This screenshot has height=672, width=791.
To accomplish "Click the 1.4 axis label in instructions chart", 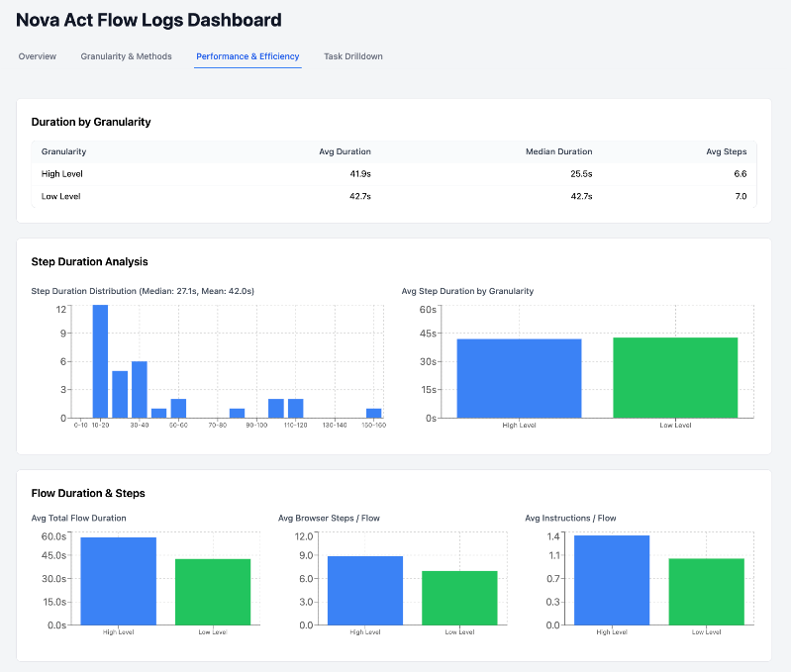I will point(553,536).
